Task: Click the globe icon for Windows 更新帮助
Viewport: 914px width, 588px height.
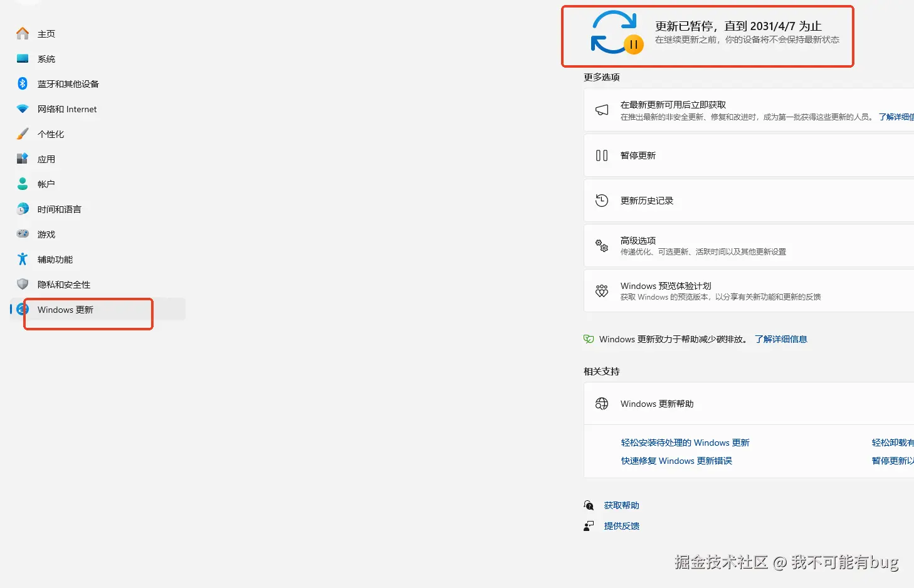Action: point(602,404)
